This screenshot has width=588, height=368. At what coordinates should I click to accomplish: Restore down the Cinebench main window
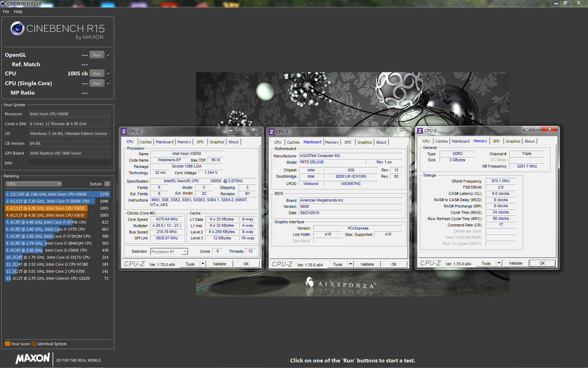coord(565,3)
